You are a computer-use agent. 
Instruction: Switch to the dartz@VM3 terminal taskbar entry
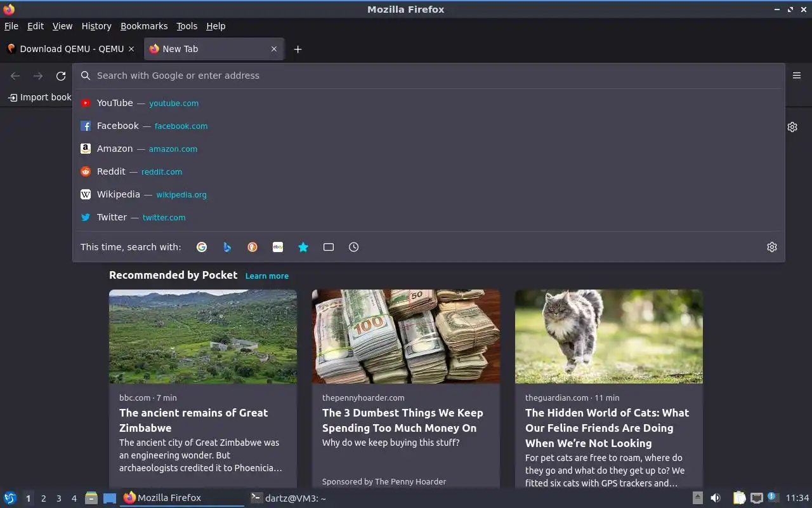pos(289,498)
